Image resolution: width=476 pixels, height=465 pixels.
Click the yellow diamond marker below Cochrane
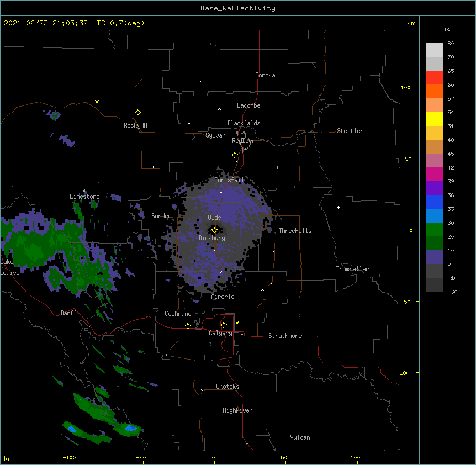188,326
